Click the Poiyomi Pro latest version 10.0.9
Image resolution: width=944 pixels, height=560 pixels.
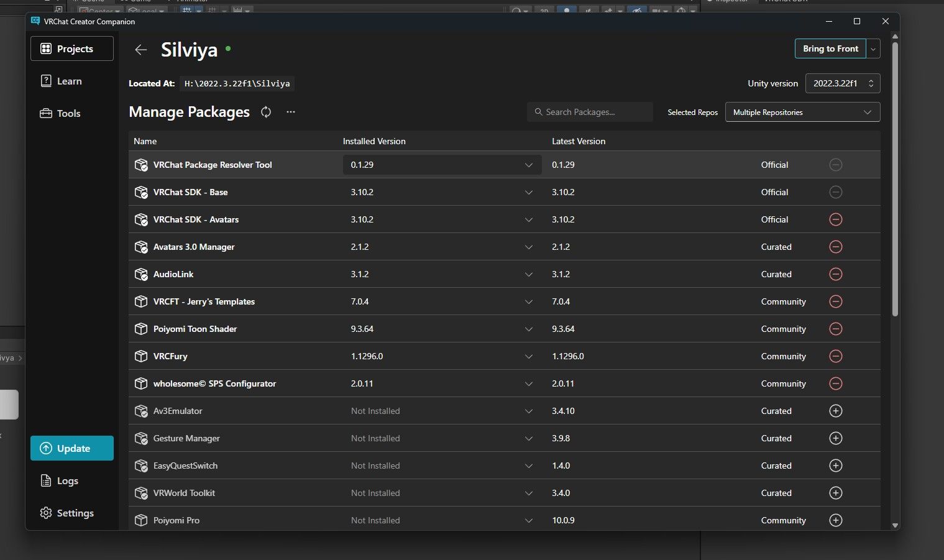[563, 520]
